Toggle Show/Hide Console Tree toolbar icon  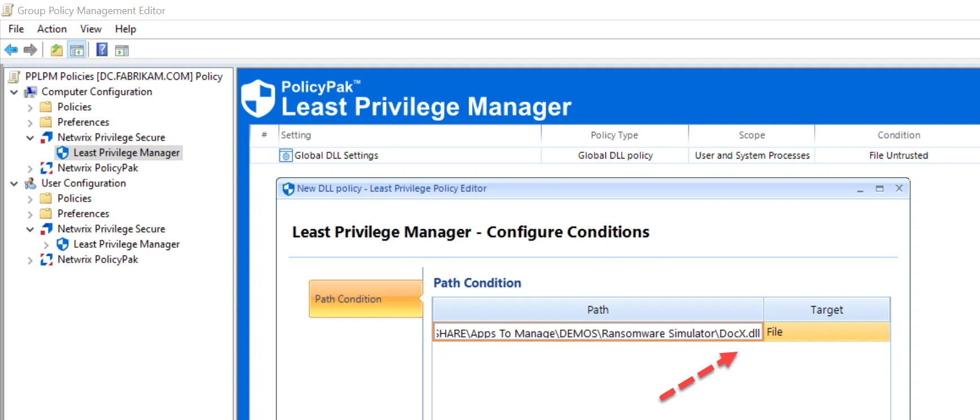coord(77,50)
